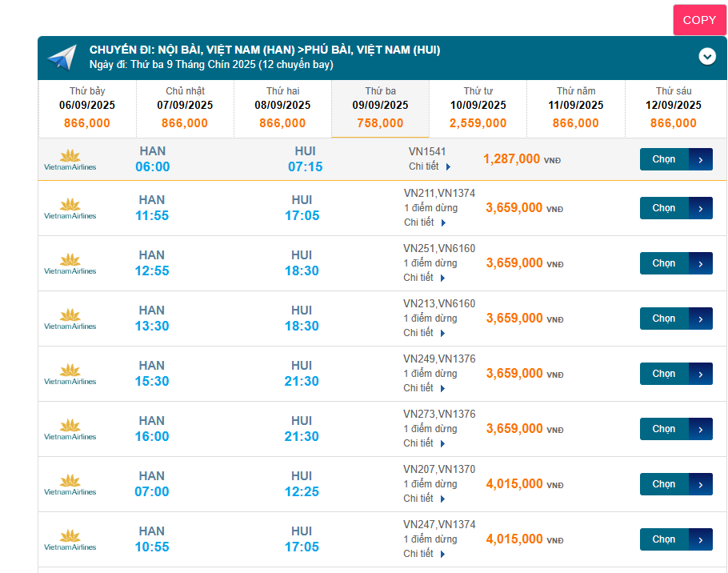The width and height of the screenshot is (728, 573).
Task: Click the pink COPY button
Action: (699, 20)
